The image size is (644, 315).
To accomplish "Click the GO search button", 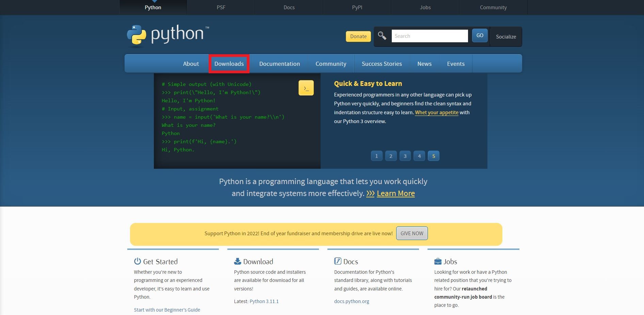I will pyautogui.click(x=480, y=35).
